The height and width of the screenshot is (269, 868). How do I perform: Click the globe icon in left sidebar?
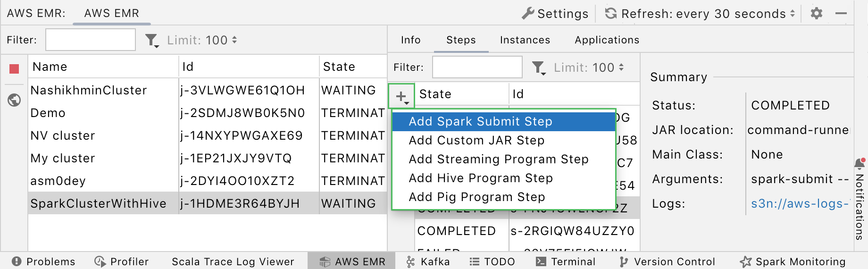pos(14,100)
